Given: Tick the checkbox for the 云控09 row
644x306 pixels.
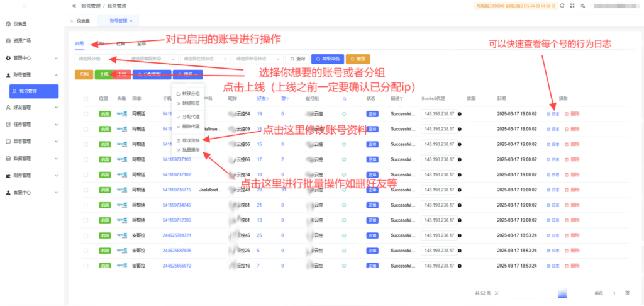Looking at the screenshot, I should 86,129.
